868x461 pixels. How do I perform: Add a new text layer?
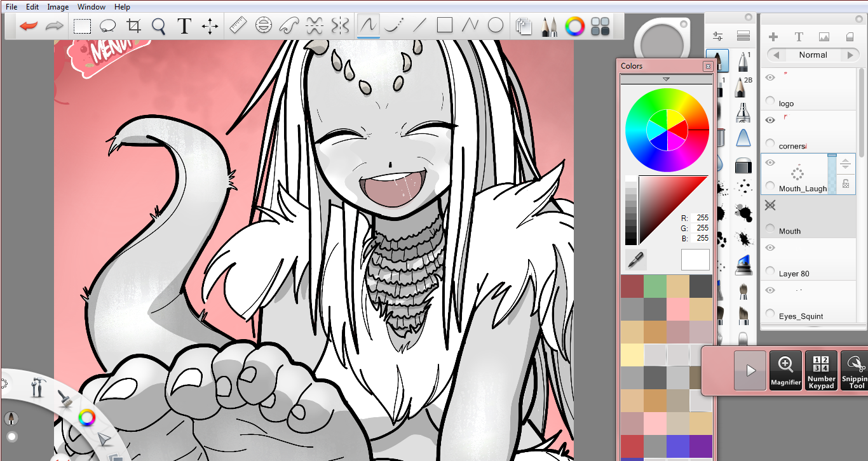point(799,37)
